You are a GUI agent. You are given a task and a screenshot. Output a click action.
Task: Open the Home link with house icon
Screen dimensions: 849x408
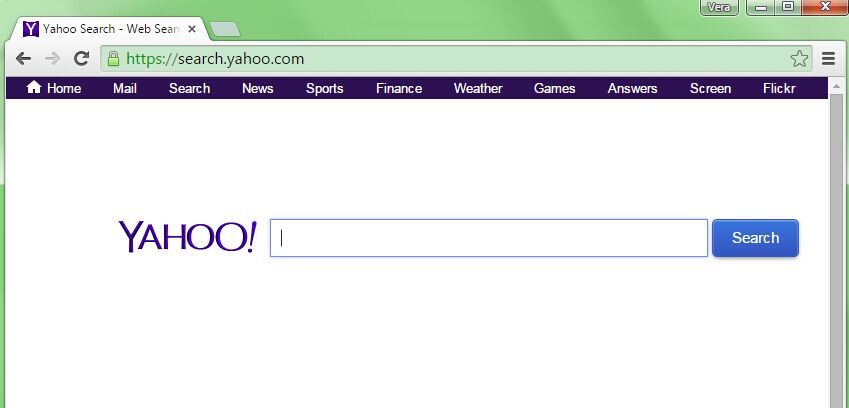[x=54, y=88]
